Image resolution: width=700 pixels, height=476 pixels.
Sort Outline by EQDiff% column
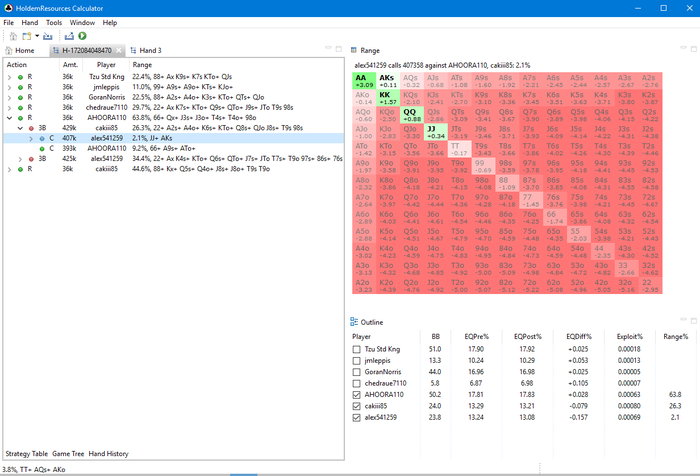(x=579, y=337)
